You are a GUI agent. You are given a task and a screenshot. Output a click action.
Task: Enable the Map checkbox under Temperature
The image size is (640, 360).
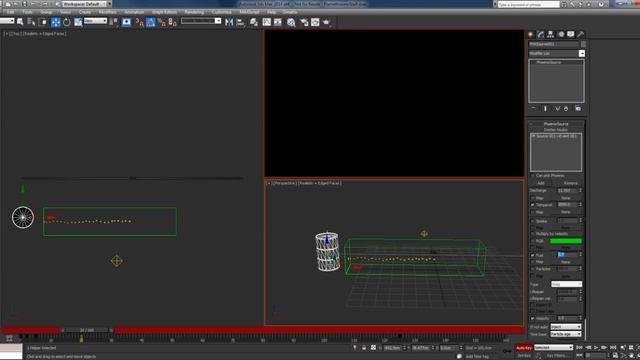tap(533, 212)
